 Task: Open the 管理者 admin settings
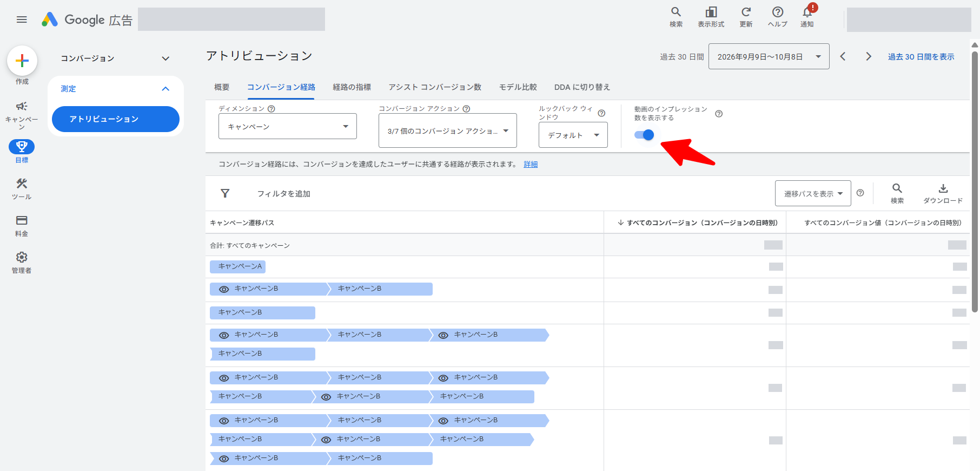(22, 263)
